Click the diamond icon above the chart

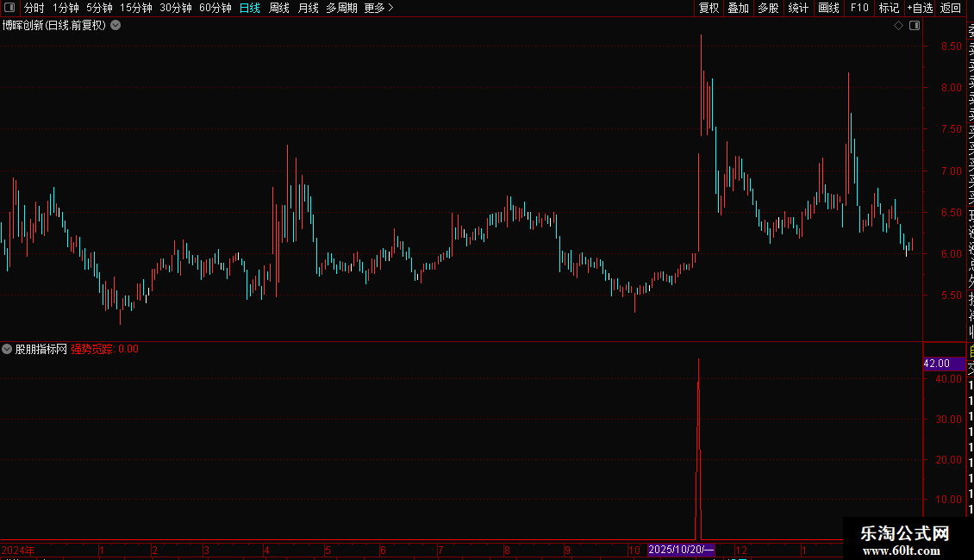click(x=898, y=26)
